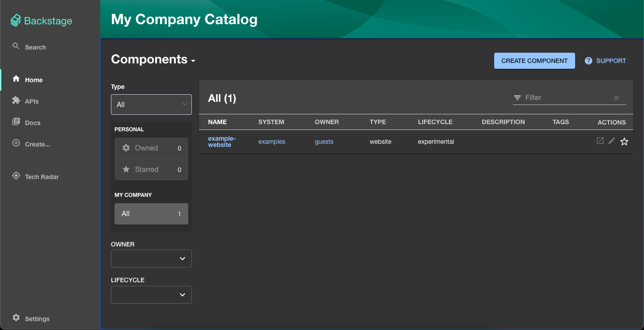
Task: Expand the Lifecycle filter dropdown
Action: coord(151,295)
